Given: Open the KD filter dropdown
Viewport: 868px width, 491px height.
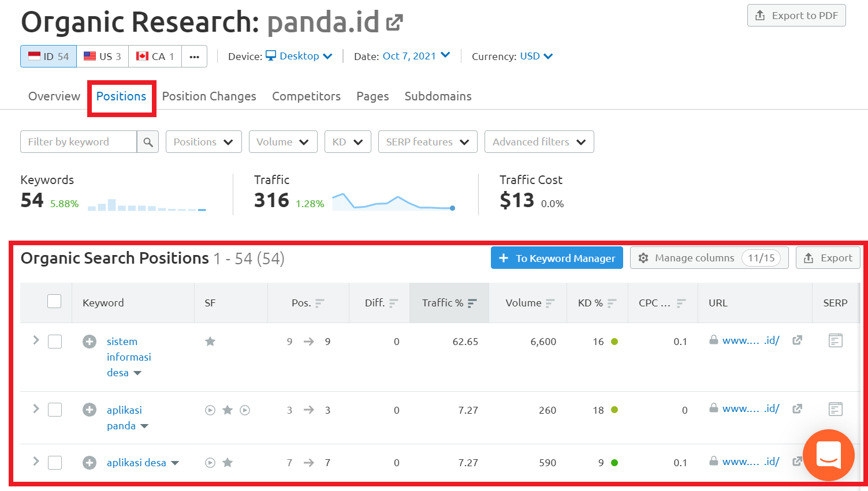Looking at the screenshot, I should coord(348,142).
